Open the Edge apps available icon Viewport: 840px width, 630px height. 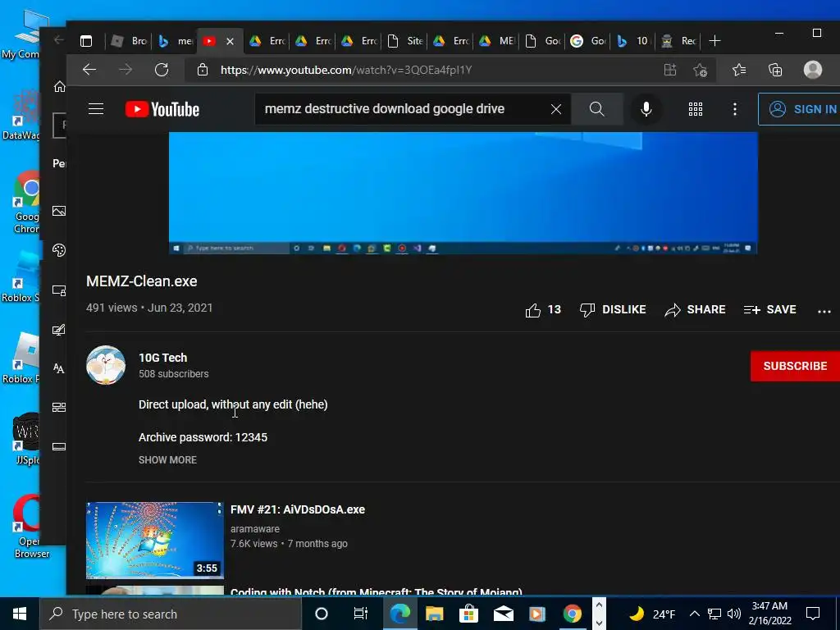click(670, 70)
